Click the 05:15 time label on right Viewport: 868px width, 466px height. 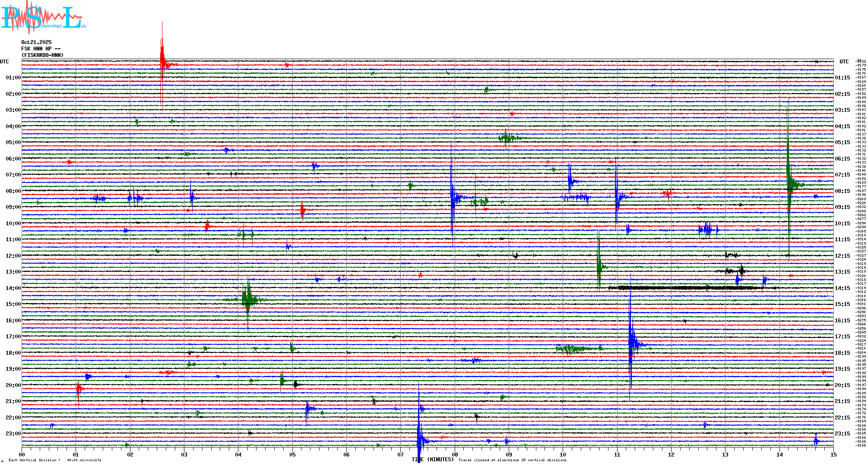[842, 142]
